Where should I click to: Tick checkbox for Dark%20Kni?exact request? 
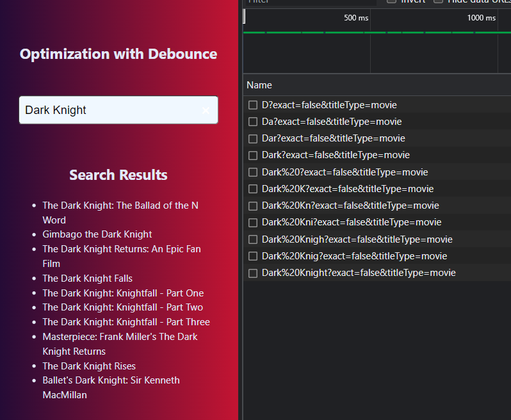tap(253, 222)
